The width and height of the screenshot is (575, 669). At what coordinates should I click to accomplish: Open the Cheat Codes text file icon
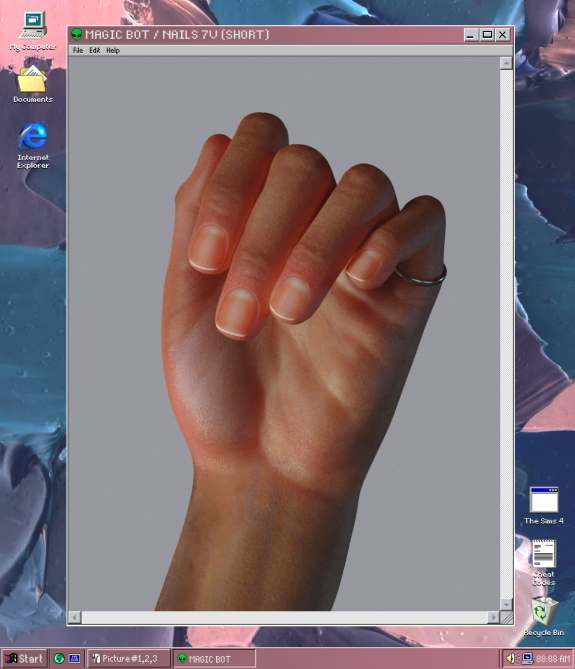[543, 562]
